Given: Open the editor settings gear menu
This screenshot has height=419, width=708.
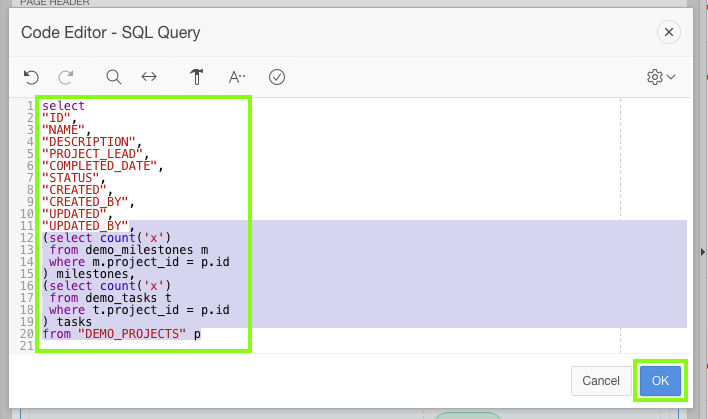Looking at the screenshot, I should (x=661, y=77).
